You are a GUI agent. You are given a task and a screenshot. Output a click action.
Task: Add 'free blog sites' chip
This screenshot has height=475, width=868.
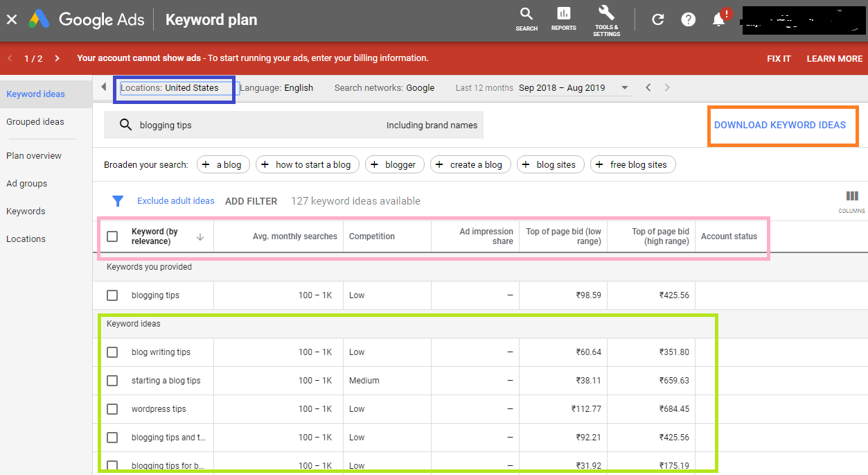coord(633,164)
